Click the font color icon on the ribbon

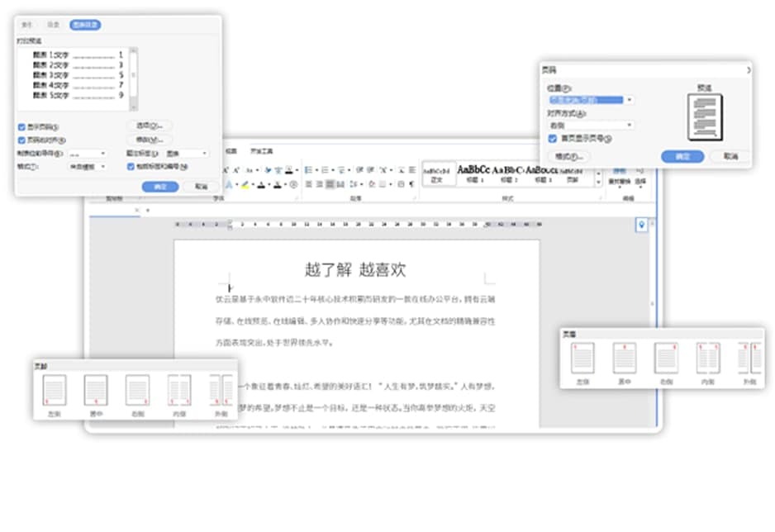261,185
